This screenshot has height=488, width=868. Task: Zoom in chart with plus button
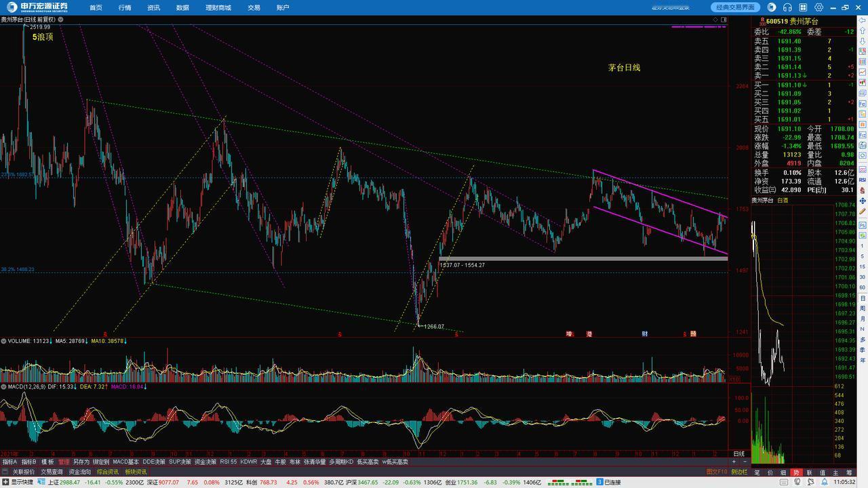[x=734, y=462]
